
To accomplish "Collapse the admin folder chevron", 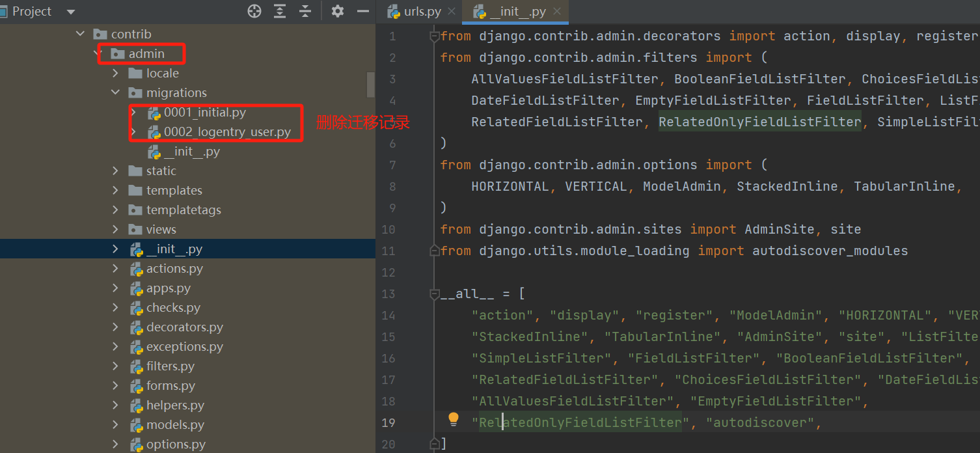I will point(98,53).
